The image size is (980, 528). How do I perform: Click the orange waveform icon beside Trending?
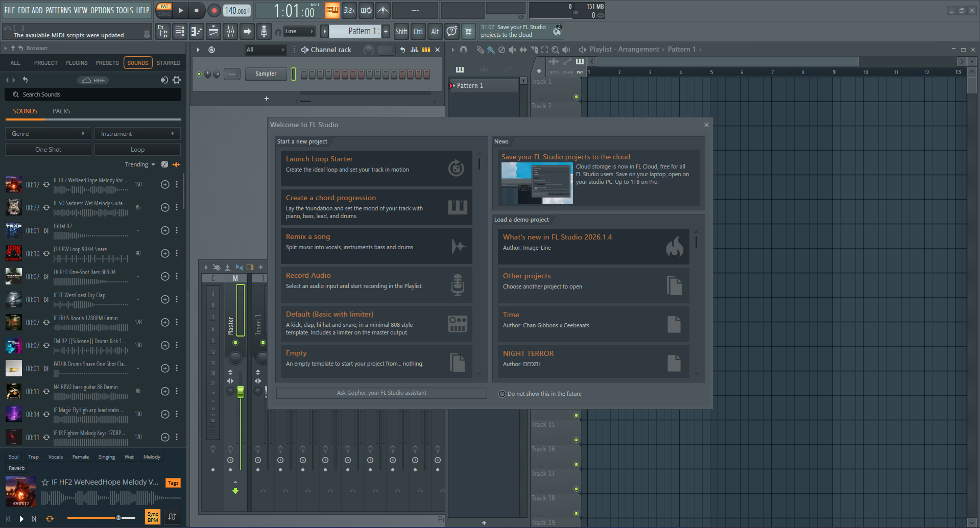pyautogui.click(x=176, y=164)
